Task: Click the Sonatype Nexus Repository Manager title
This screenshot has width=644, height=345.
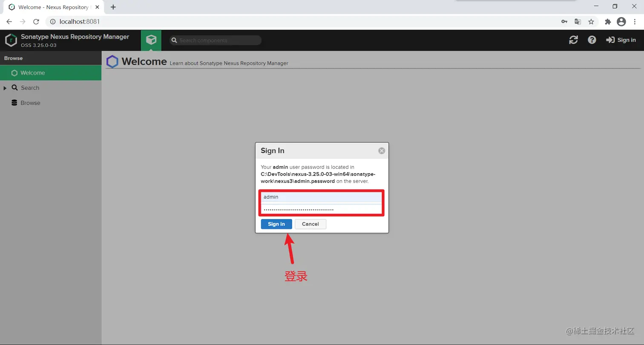Action: (x=75, y=37)
